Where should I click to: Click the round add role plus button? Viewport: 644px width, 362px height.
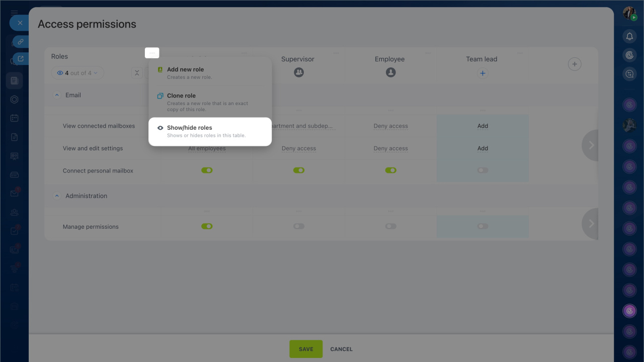(575, 64)
